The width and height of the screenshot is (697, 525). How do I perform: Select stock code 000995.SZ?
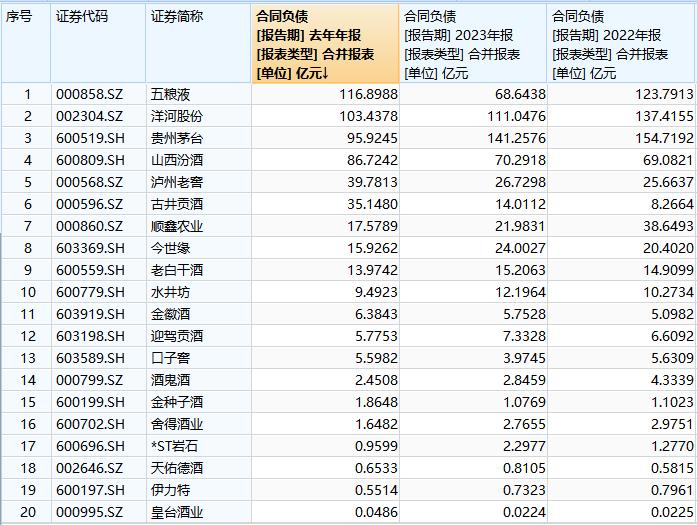tap(89, 512)
